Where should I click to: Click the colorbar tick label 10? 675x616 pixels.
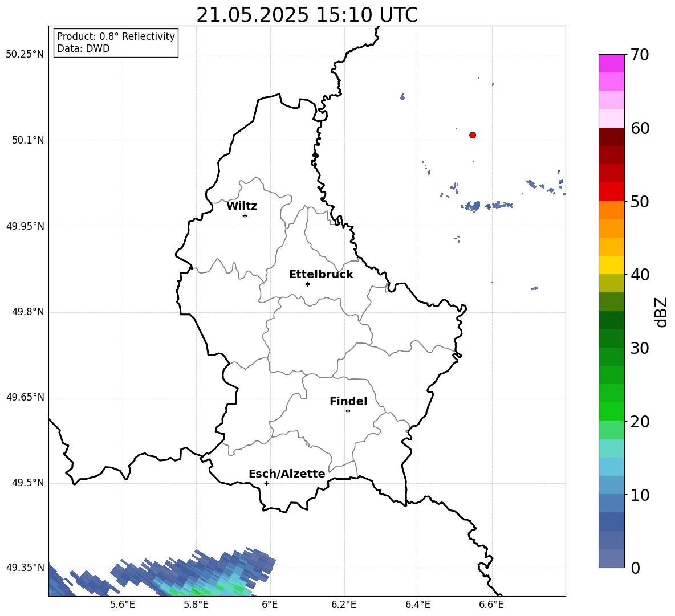pyautogui.click(x=640, y=496)
